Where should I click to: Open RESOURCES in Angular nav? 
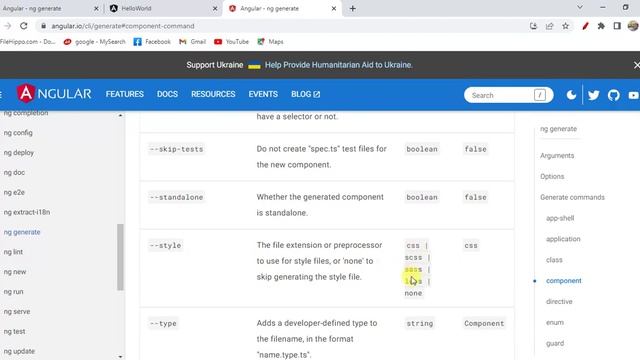(x=213, y=94)
